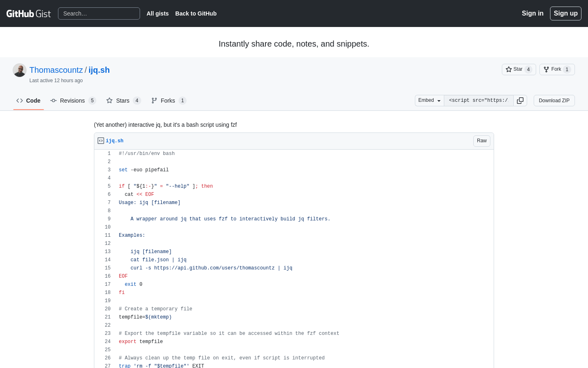Click the 'Last active 12 hours ago' text
588x368 pixels.
(x=56, y=81)
